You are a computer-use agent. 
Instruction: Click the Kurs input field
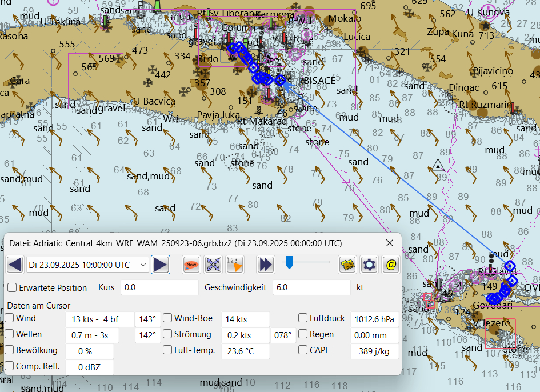point(159,287)
